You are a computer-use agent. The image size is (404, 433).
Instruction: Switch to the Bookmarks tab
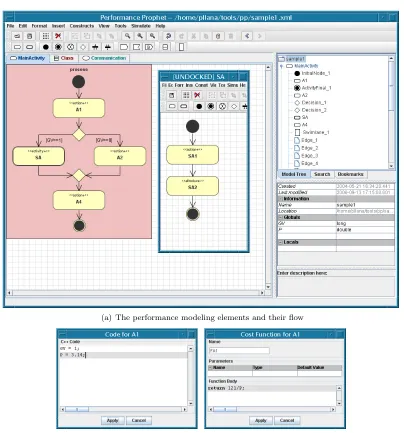pyautogui.click(x=350, y=174)
